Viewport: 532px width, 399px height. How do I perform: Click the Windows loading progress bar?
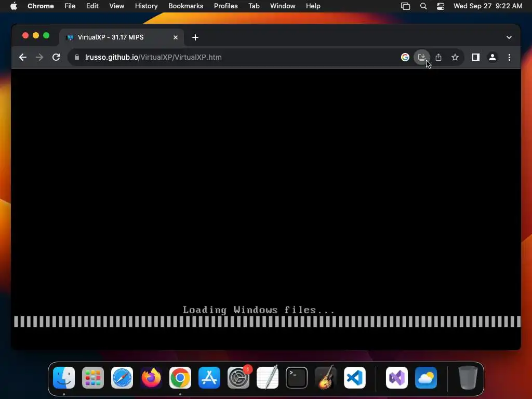pyautogui.click(x=267, y=322)
